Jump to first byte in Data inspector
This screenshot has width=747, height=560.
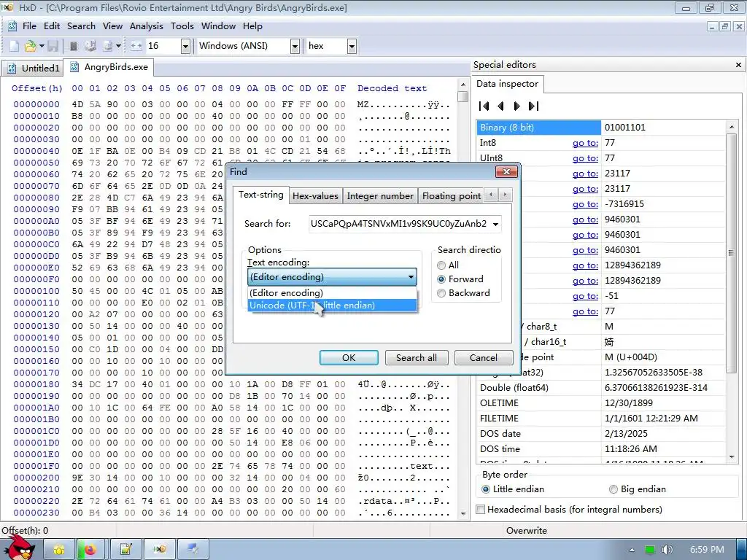(484, 106)
